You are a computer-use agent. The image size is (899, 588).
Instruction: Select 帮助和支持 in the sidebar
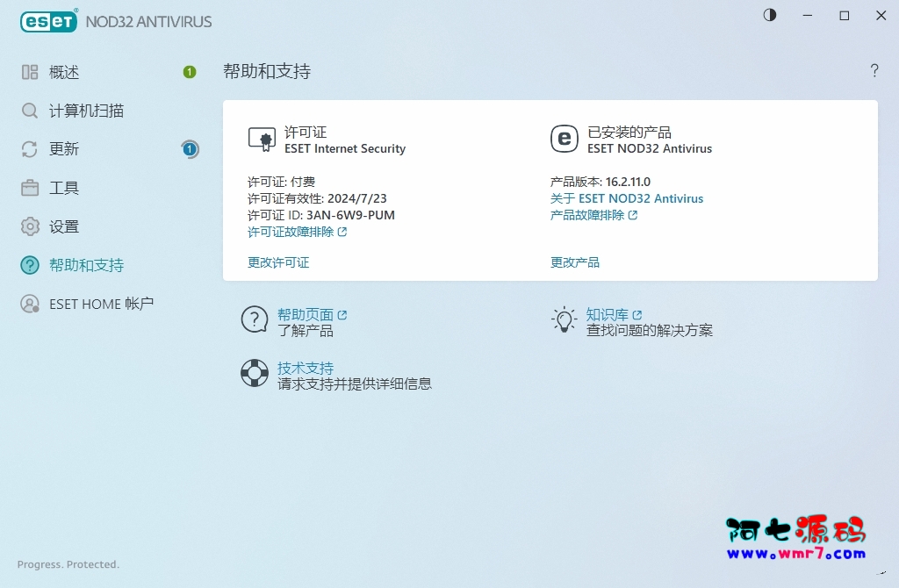86,265
